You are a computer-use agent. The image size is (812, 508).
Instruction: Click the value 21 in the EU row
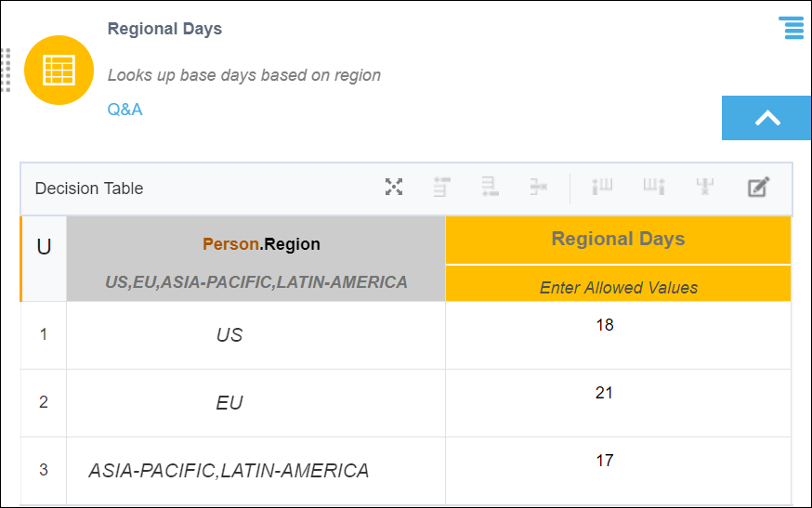tap(605, 393)
